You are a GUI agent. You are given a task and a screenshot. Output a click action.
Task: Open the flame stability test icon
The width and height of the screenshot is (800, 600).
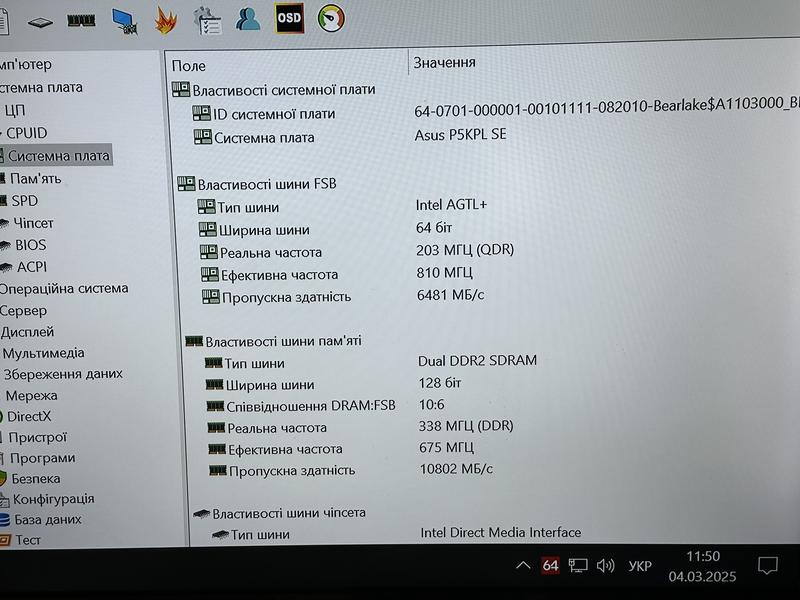tap(166, 19)
